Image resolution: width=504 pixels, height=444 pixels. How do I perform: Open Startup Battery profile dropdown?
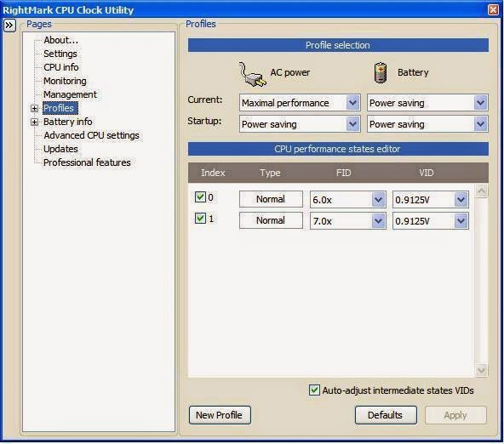[480, 124]
